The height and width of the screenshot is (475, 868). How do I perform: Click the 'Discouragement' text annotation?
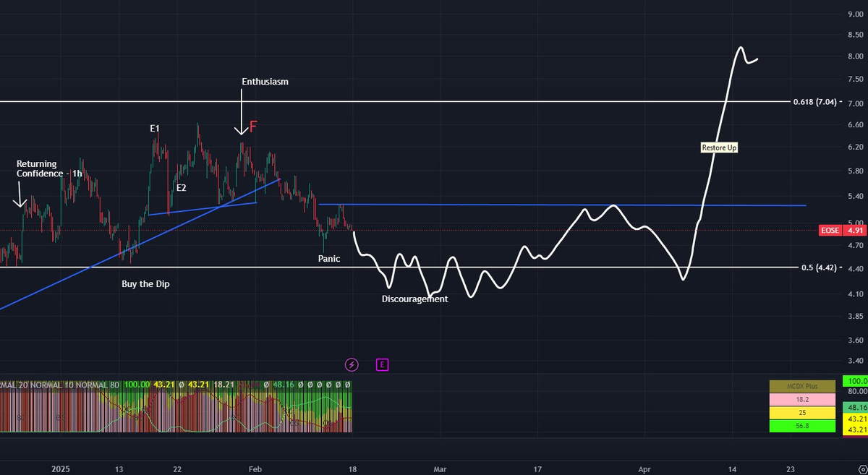click(414, 299)
